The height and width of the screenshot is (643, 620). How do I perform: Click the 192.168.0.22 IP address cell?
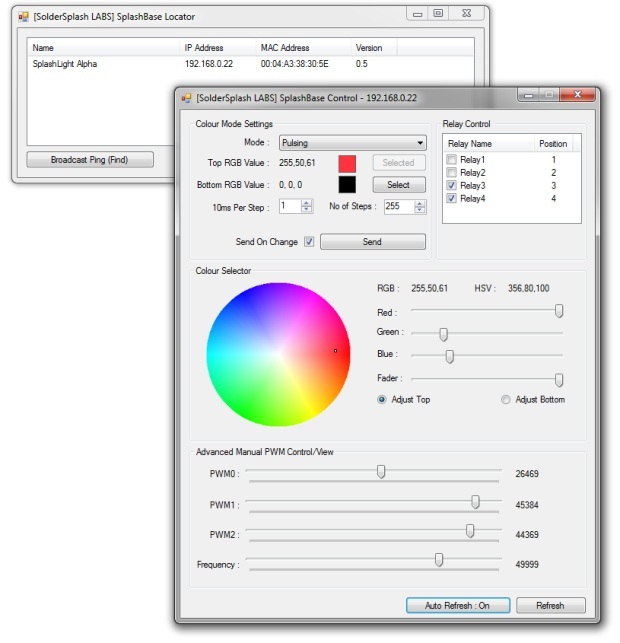tap(209, 64)
